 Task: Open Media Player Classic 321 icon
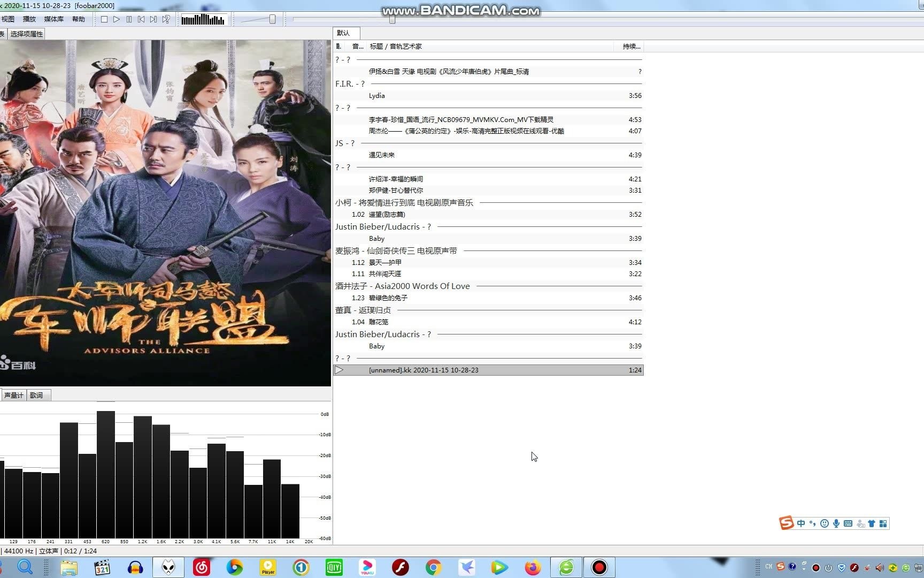102,567
